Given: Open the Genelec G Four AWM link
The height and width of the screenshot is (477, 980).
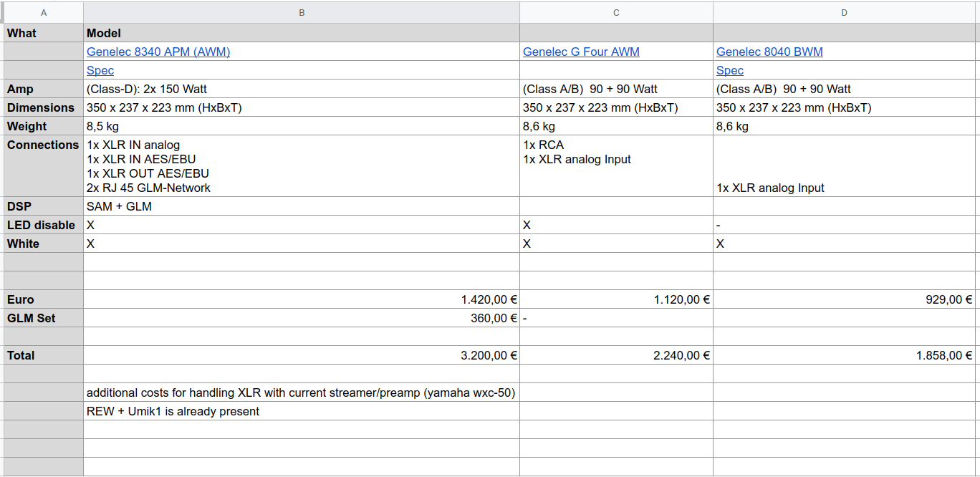Looking at the screenshot, I should [581, 52].
